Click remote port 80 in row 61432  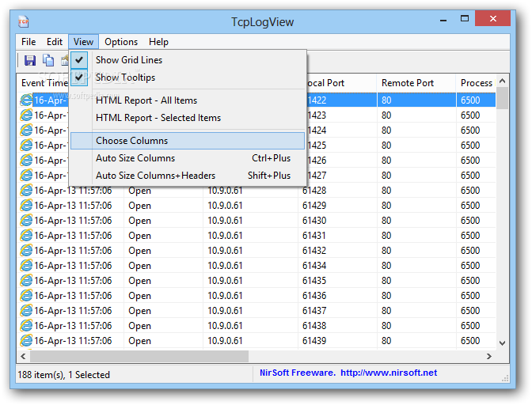click(386, 251)
